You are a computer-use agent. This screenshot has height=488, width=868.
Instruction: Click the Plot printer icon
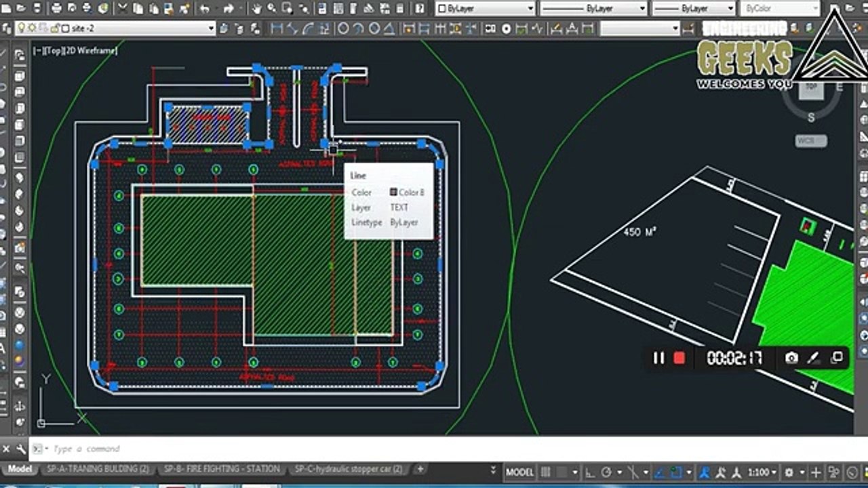pos(56,9)
